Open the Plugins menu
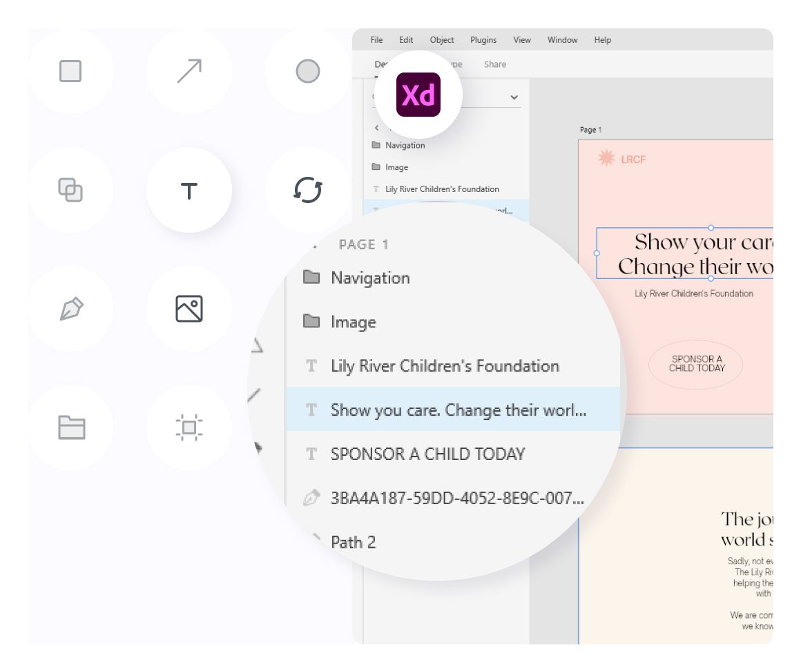This screenshot has width=801, height=672. 483,40
